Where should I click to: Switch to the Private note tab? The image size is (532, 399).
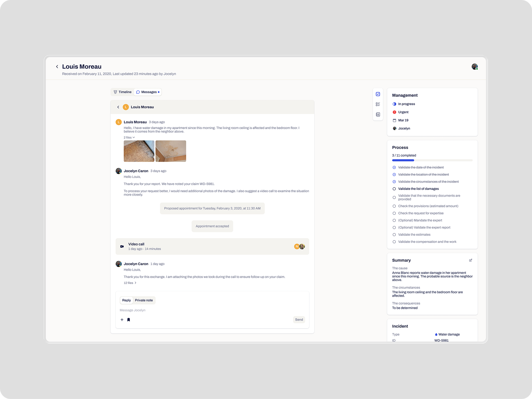click(x=144, y=300)
